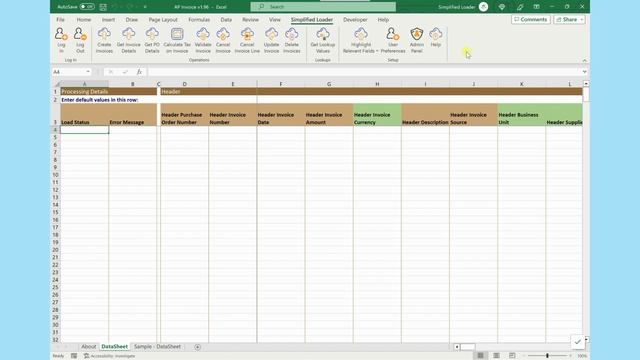The height and width of the screenshot is (360, 640).
Task: Click the pen icon in title bar
Action: pyautogui.click(x=520, y=7)
